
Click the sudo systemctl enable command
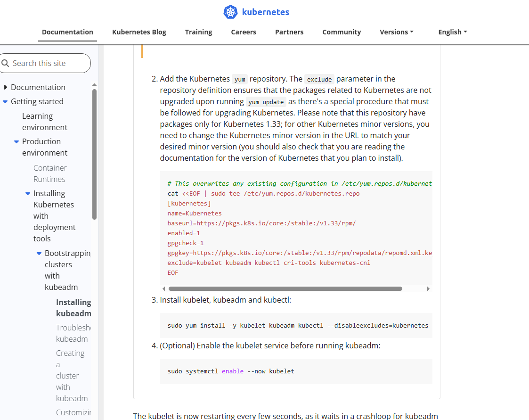pos(231,371)
